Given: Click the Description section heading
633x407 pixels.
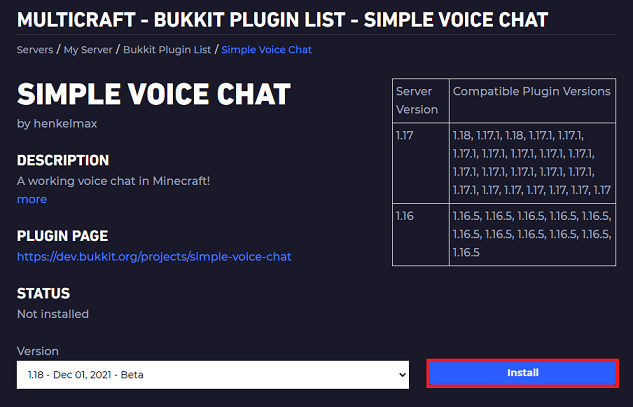Looking at the screenshot, I should 63,160.
